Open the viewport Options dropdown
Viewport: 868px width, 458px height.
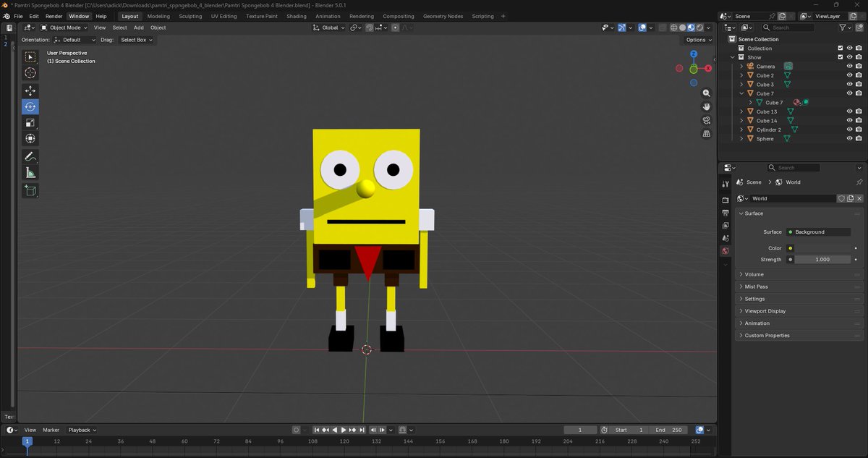coord(699,40)
